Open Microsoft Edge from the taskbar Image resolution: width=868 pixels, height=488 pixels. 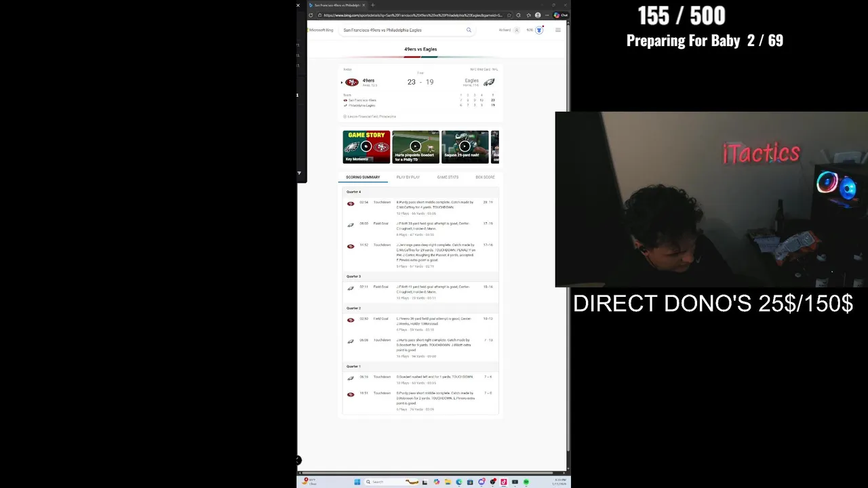point(459,482)
